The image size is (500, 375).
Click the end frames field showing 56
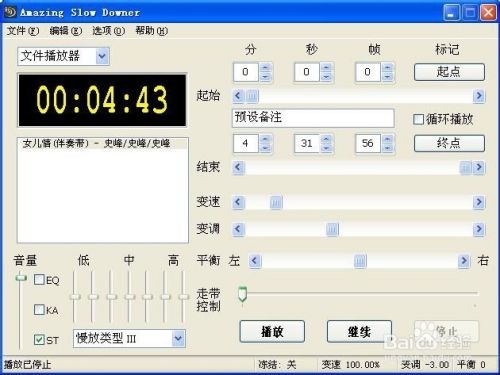click(x=368, y=143)
